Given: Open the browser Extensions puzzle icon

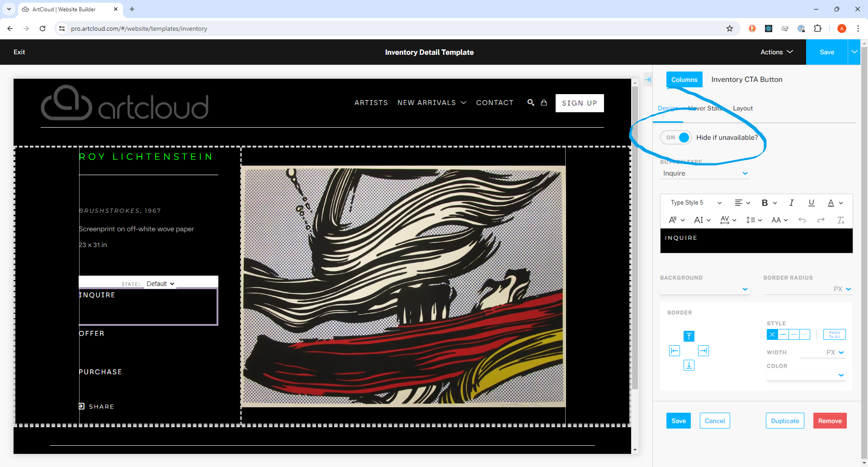Looking at the screenshot, I should tap(817, 29).
